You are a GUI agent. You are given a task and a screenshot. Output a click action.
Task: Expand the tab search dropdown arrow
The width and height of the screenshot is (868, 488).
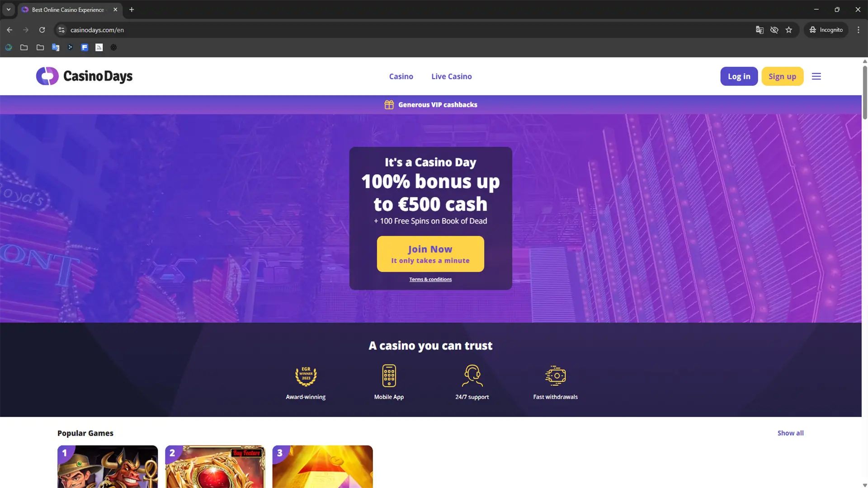9,9
